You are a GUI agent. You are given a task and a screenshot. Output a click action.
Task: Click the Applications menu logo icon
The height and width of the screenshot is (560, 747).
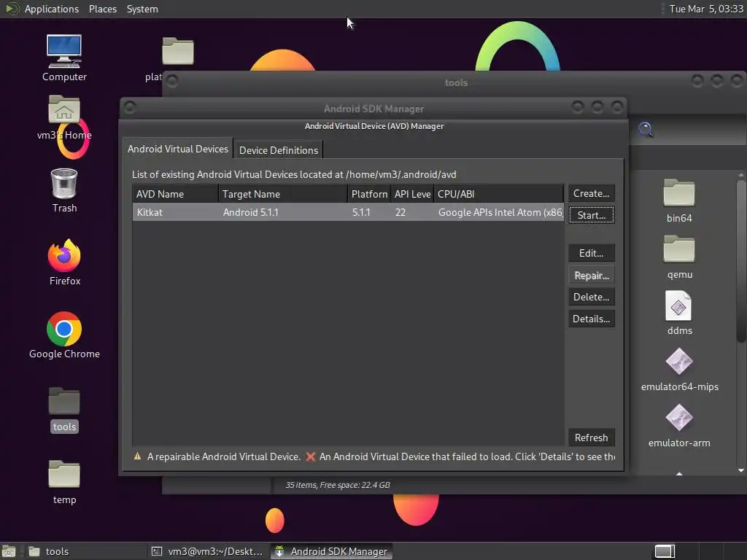12,9
